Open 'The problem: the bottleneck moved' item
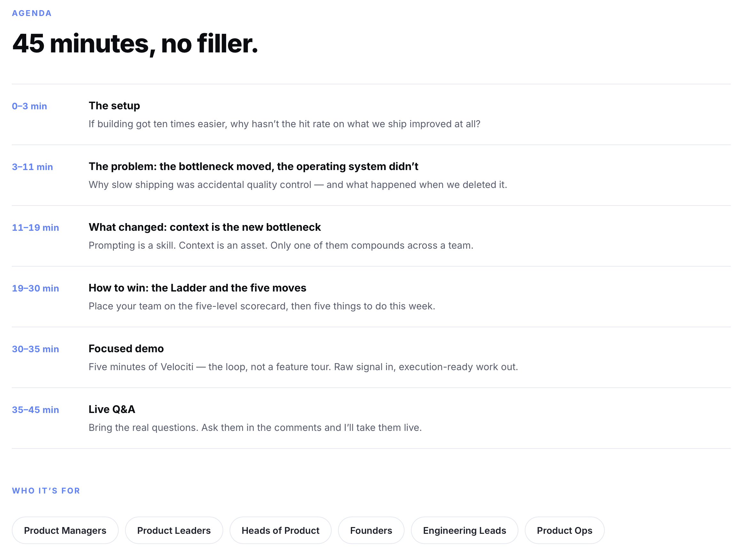The width and height of the screenshot is (740, 560). pos(253,167)
